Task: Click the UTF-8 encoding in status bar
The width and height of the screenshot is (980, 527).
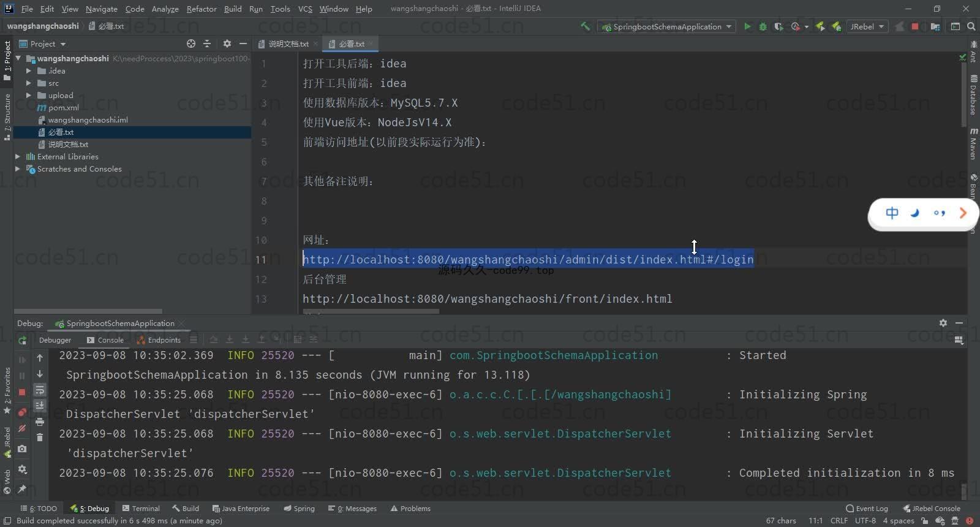Action: click(x=865, y=520)
